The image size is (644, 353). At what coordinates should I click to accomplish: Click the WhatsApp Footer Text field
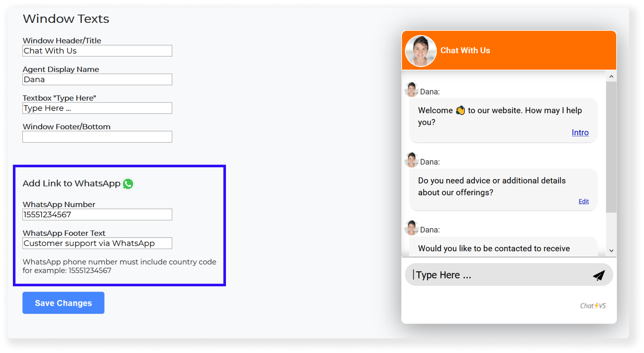tap(97, 243)
